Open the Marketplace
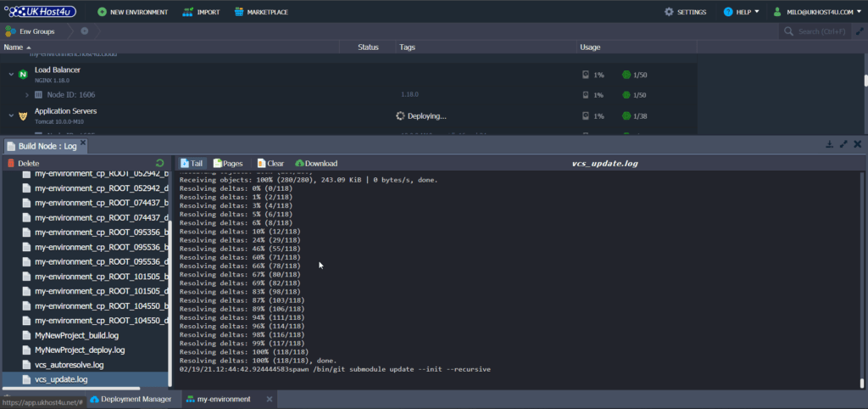The image size is (868, 409). pos(261,12)
